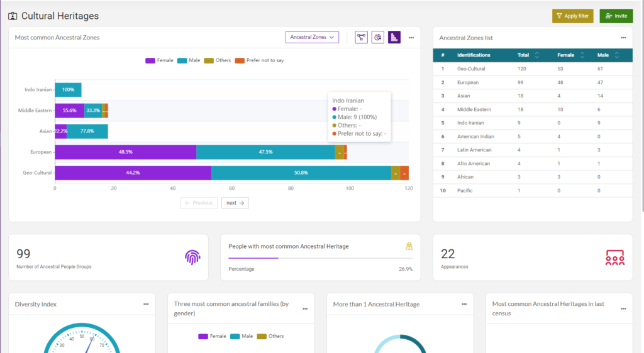This screenshot has width=644, height=353.
Task: Toggle Others in the ancestral families legend
Action: [270, 336]
